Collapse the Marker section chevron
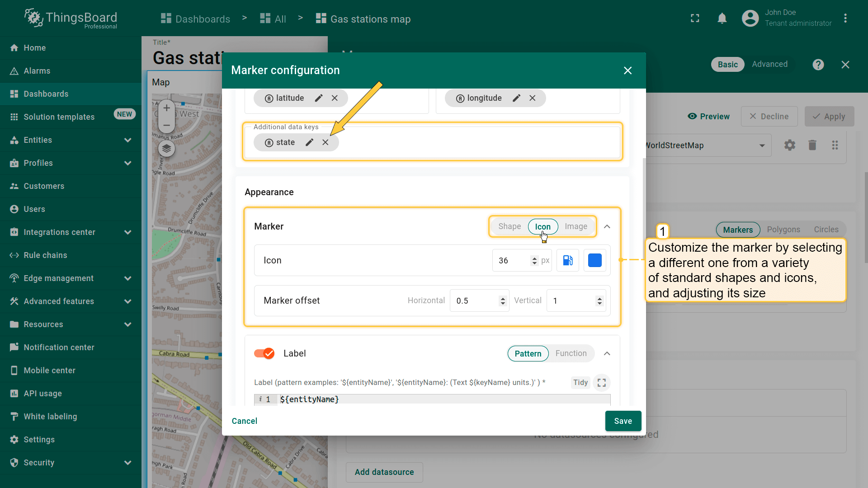The width and height of the screenshot is (868, 488). coord(607,226)
